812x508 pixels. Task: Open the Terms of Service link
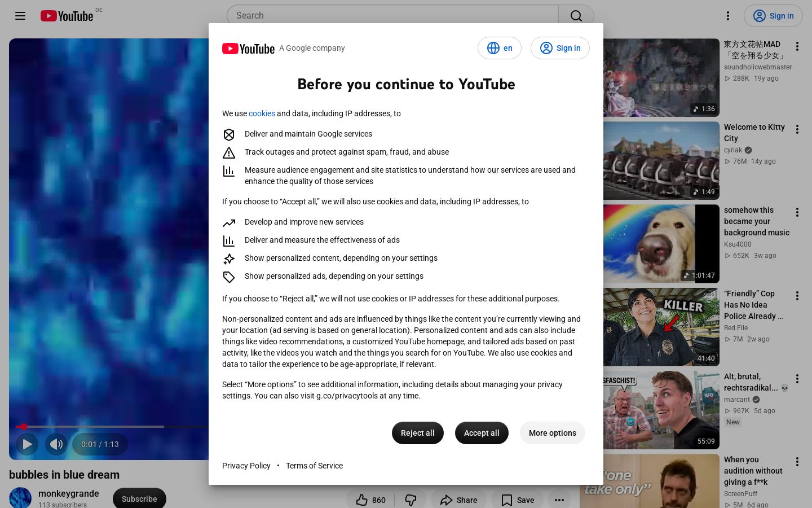point(314,466)
